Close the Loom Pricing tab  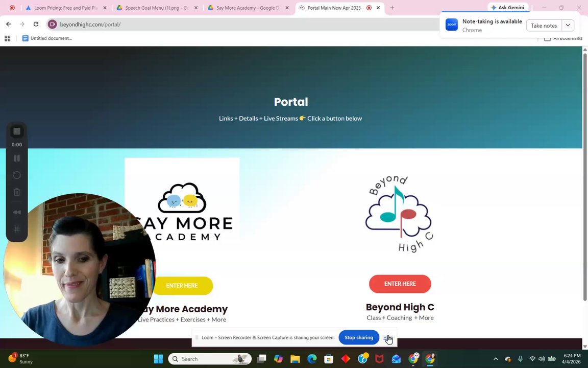(x=105, y=8)
